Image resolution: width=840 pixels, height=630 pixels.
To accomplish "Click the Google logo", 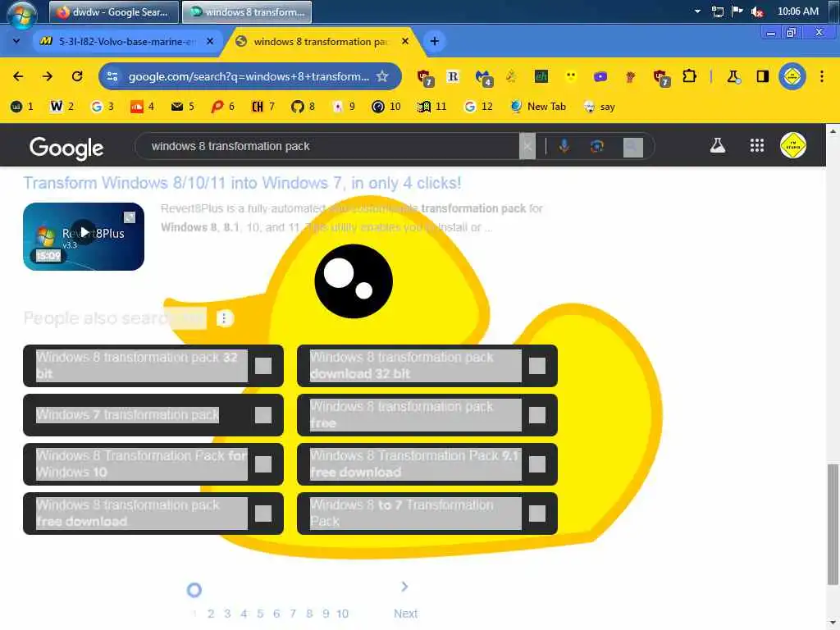I will (66, 148).
